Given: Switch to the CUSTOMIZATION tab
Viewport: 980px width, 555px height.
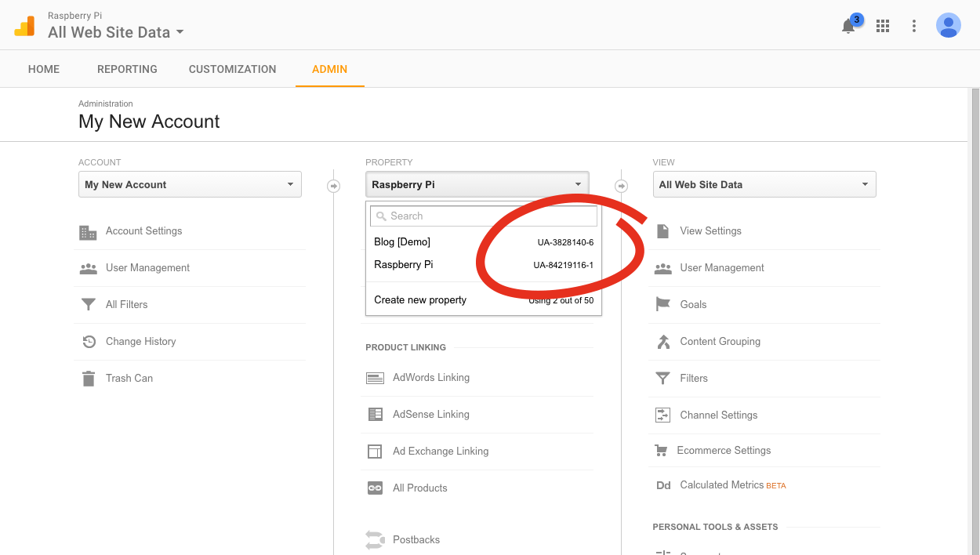Looking at the screenshot, I should pos(233,69).
